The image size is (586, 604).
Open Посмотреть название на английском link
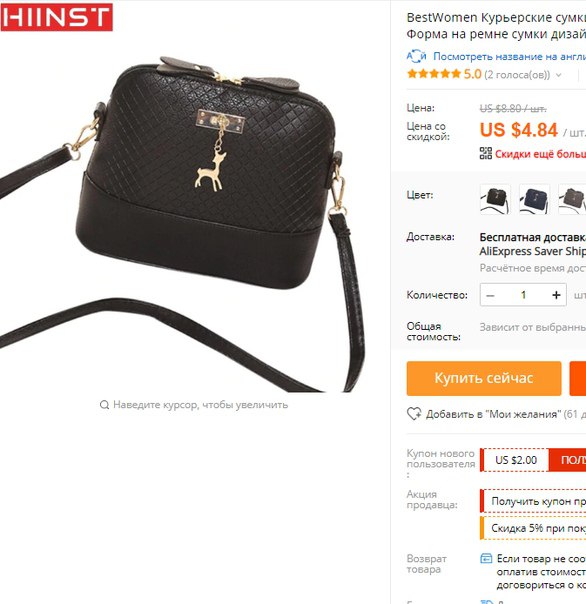click(x=509, y=57)
